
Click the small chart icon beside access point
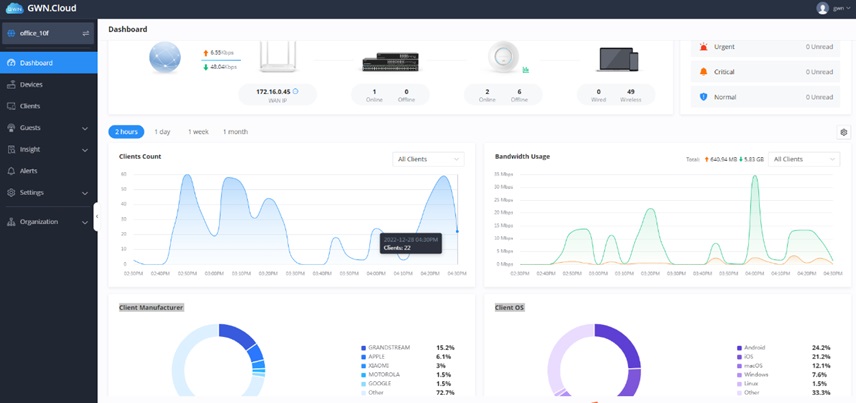(x=526, y=69)
